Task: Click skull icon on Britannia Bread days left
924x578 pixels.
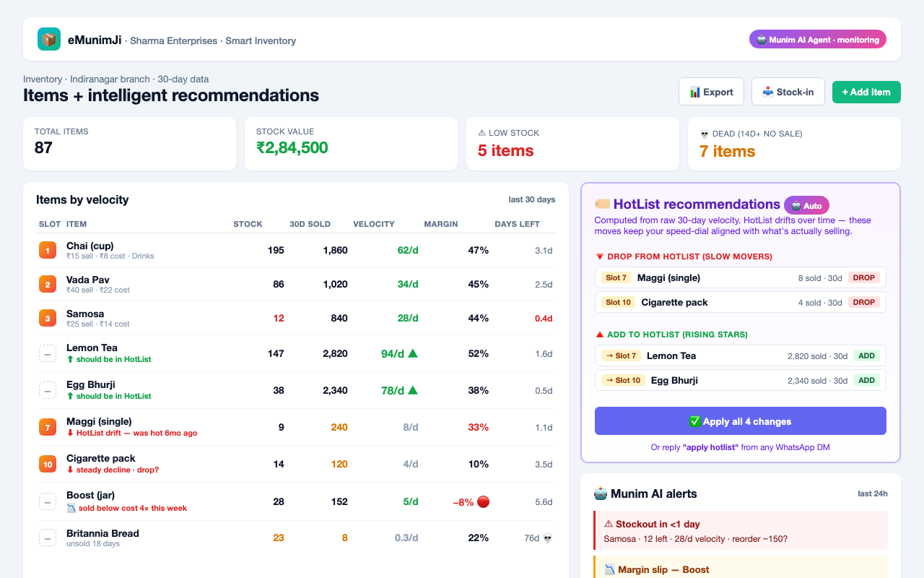Action: [548, 538]
